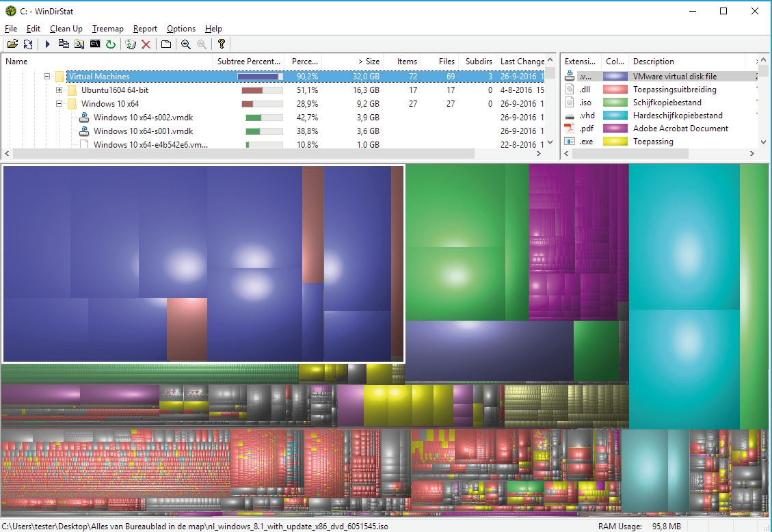The height and width of the screenshot is (532, 772).
Task: Zoom in the treemap with magnifier icon
Action: 185,44
